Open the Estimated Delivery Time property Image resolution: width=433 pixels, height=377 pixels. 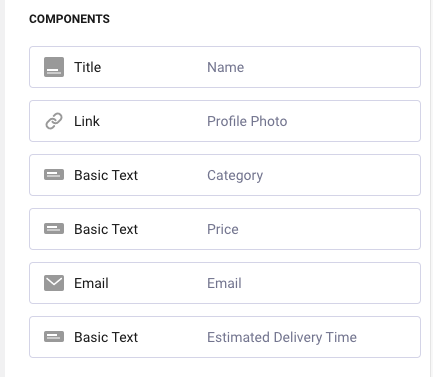coord(282,337)
